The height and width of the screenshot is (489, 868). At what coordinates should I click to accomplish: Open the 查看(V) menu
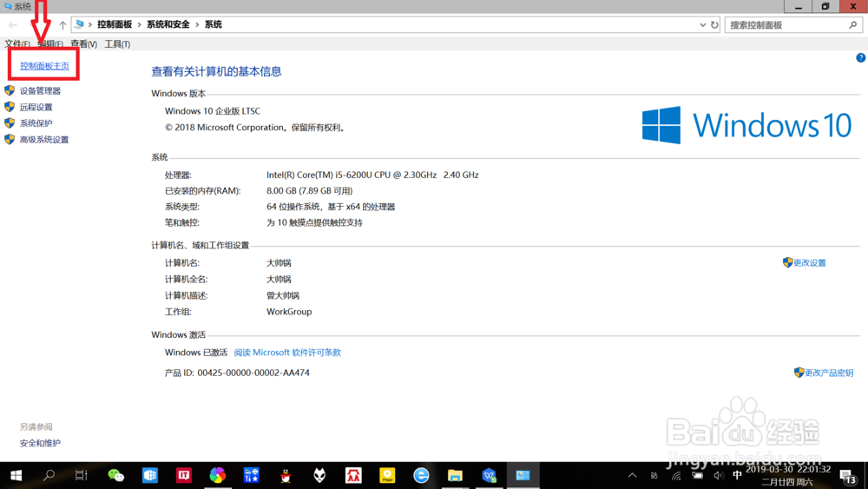coord(83,43)
